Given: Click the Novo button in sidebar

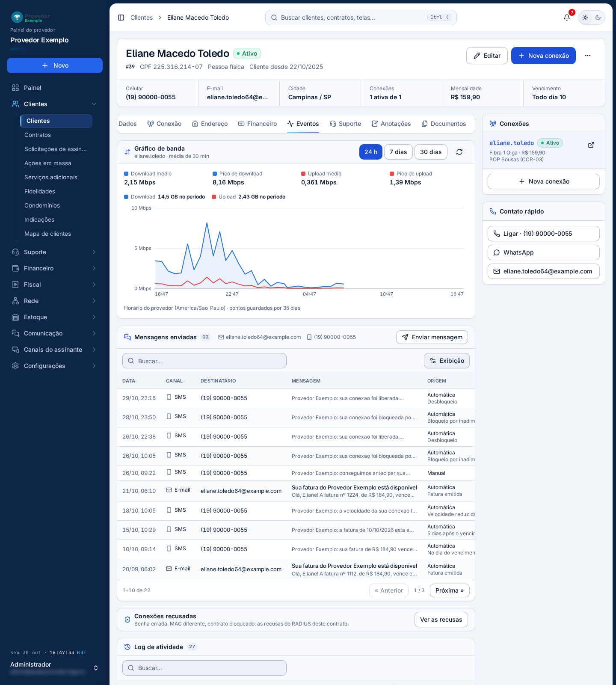Looking at the screenshot, I should (x=55, y=65).
